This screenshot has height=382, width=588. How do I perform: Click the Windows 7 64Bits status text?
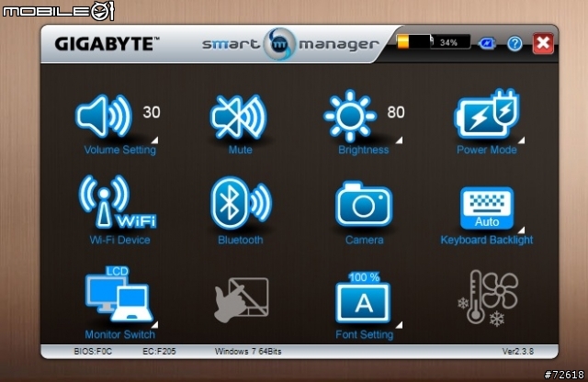pyautogui.click(x=248, y=352)
